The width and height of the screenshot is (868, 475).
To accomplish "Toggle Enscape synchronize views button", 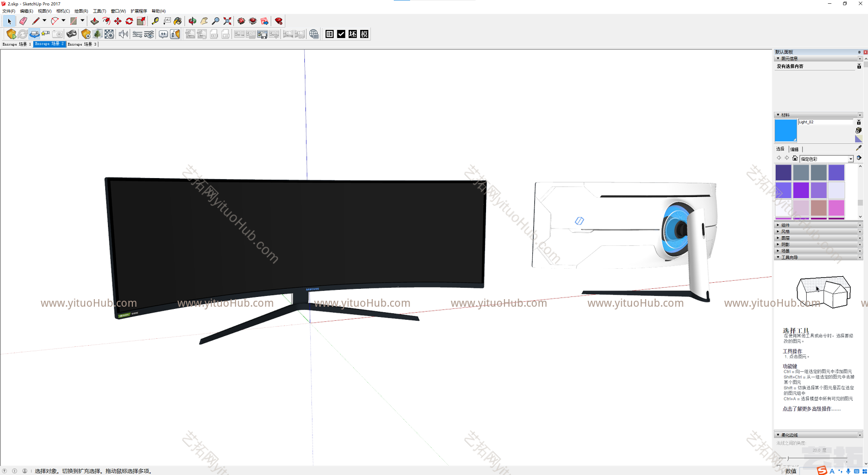I will click(x=34, y=34).
